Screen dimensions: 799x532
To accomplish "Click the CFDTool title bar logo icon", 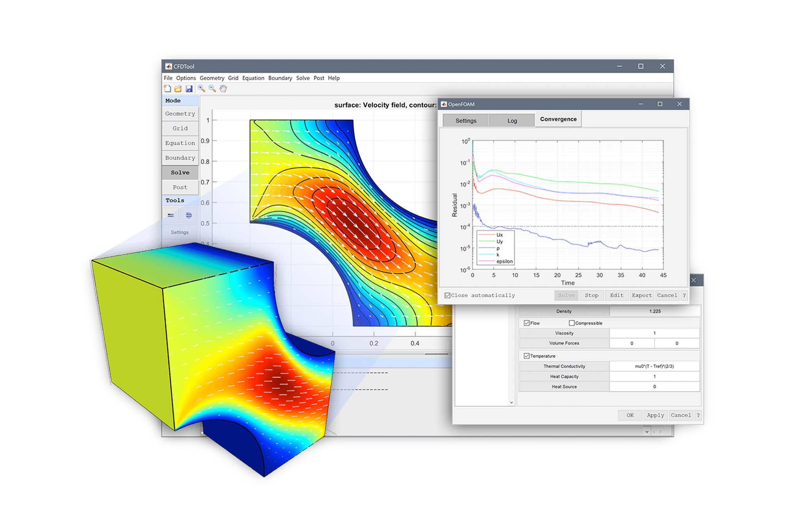I will point(169,66).
